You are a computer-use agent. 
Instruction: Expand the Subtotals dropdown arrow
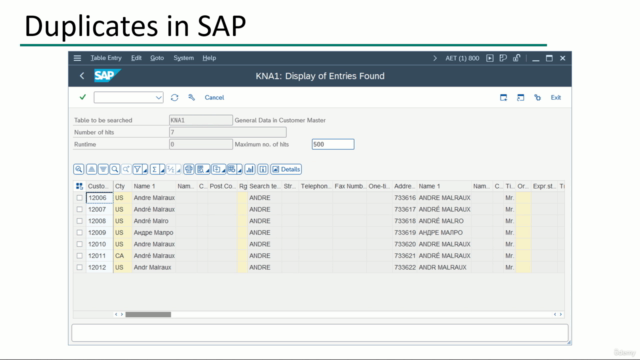point(178,170)
